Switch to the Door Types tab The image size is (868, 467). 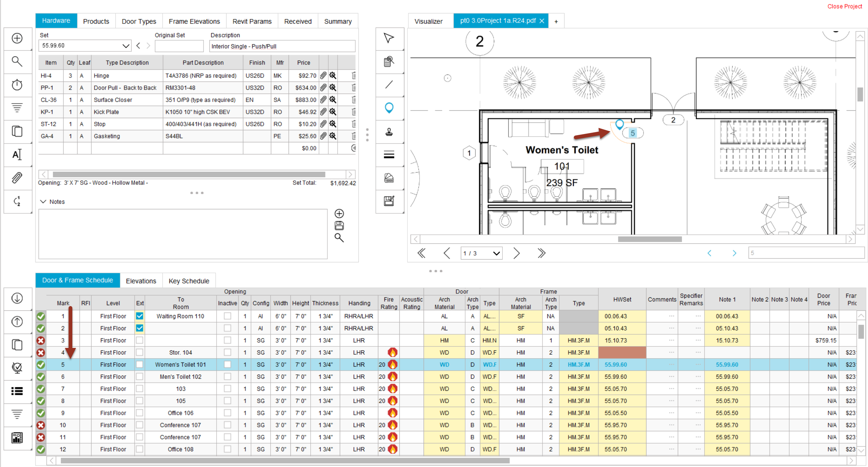point(139,21)
